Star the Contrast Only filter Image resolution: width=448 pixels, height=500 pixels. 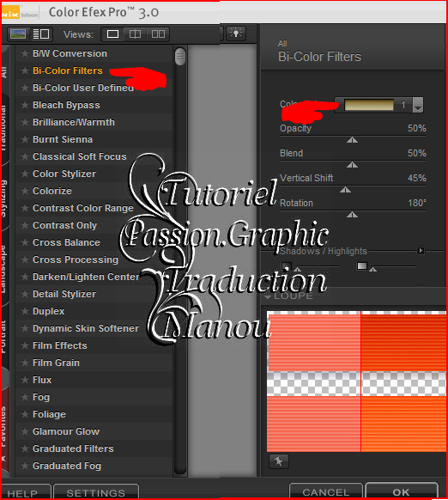pos(25,225)
